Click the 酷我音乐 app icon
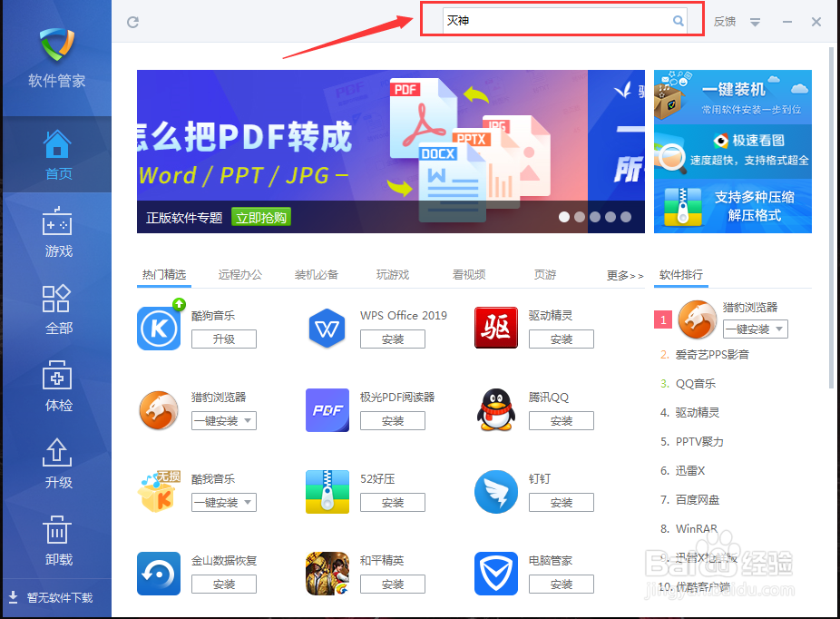Screen dimensions: 840x619 pyautogui.click(x=159, y=491)
